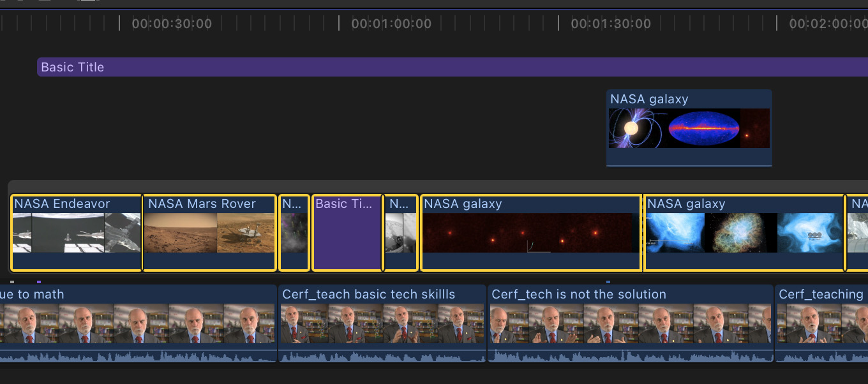Image resolution: width=868 pixels, height=384 pixels.
Task: Select the 'ue to math' interview clip
Action: coord(138,323)
